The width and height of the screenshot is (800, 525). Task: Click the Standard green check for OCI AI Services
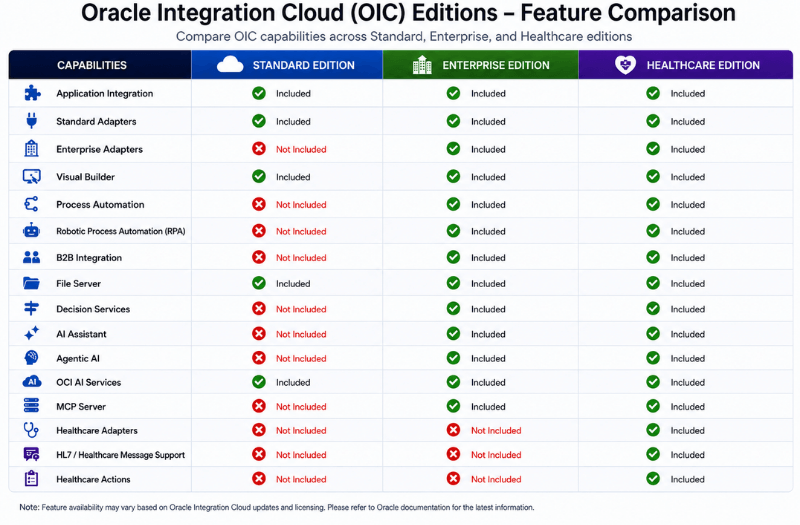pyautogui.click(x=259, y=382)
